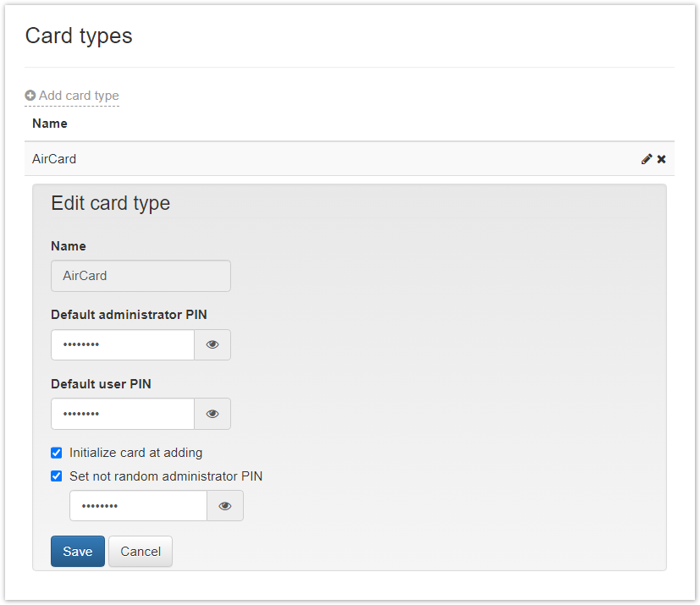Viewport: 700px width, 605px height.
Task: Click the plus icon beside Add card type
Action: coord(30,96)
